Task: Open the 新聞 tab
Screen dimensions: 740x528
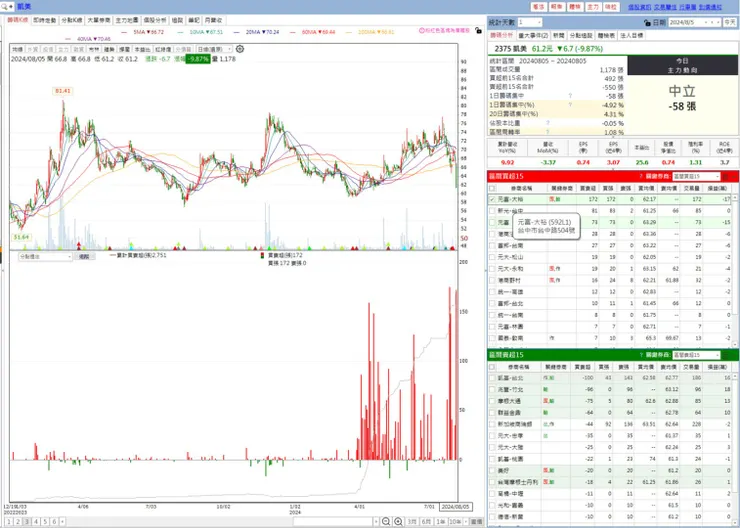Action: point(559,35)
